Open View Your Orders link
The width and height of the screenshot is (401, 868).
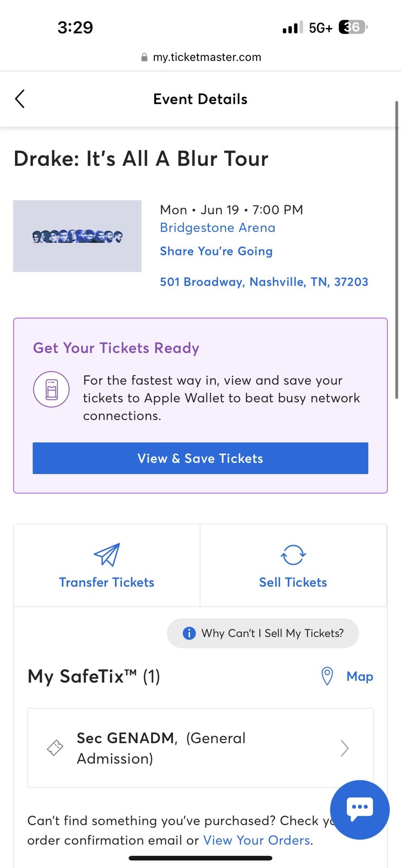257,840
